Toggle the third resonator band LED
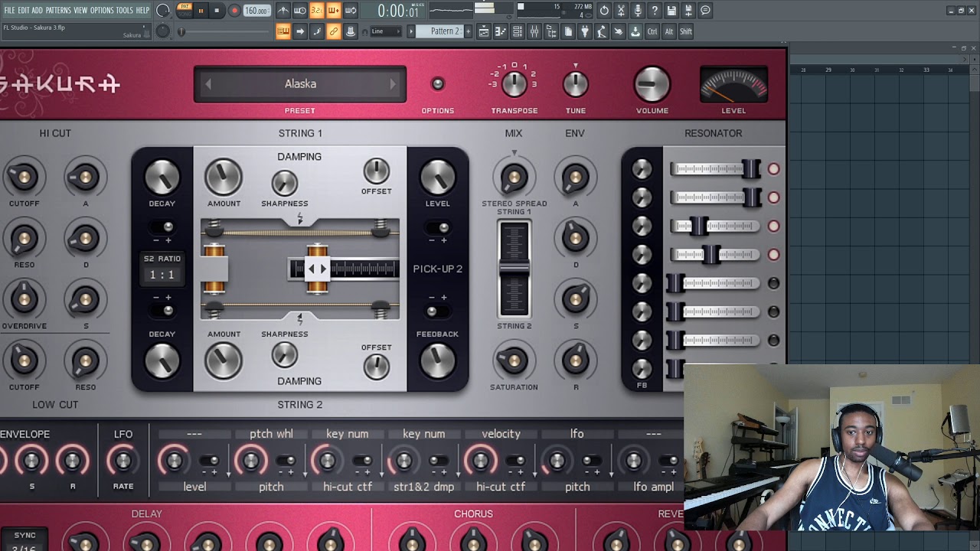 pos(773,226)
